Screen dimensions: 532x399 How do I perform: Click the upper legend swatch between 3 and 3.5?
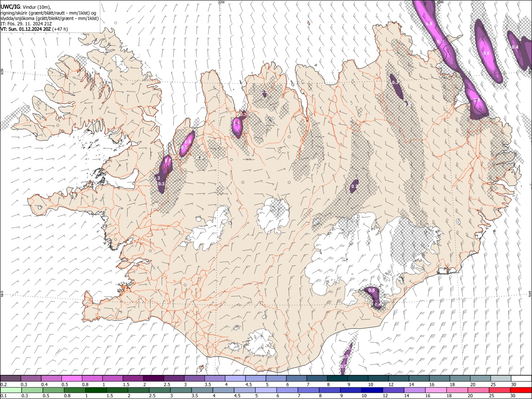click(x=194, y=379)
